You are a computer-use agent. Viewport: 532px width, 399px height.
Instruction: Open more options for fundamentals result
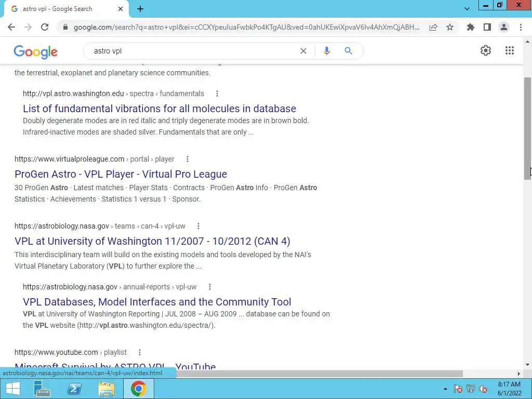click(x=217, y=94)
